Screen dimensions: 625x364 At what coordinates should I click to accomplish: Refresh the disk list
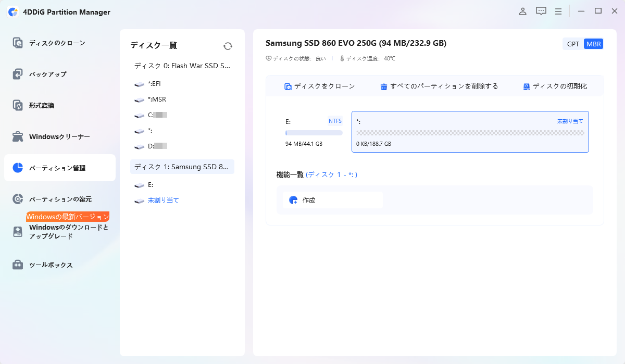[228, 46]
